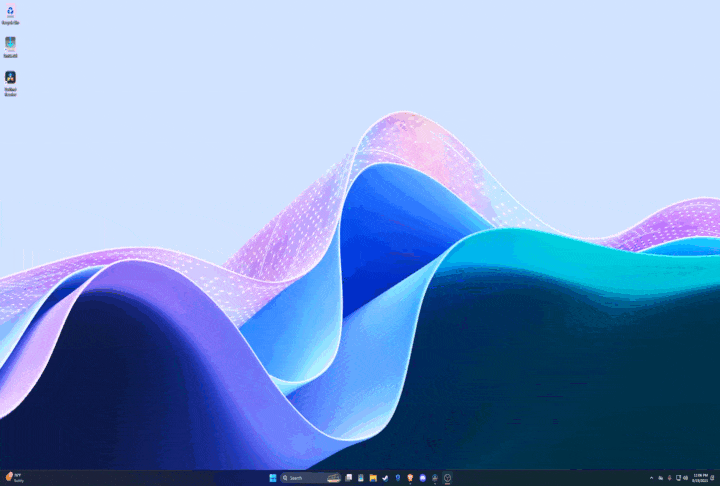Open Task View from the taskbar

349,478
